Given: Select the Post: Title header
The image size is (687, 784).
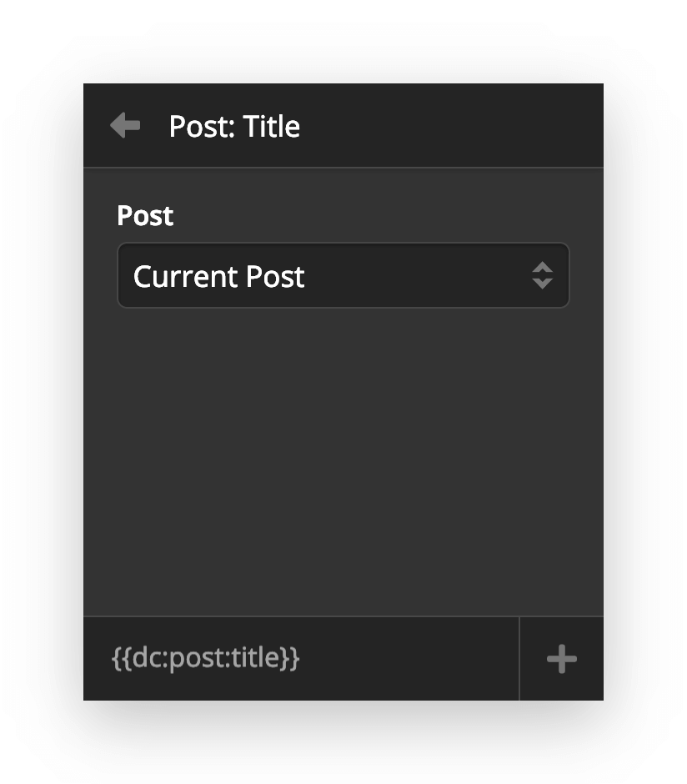Looking at the screenshot, I should [235, 125].
